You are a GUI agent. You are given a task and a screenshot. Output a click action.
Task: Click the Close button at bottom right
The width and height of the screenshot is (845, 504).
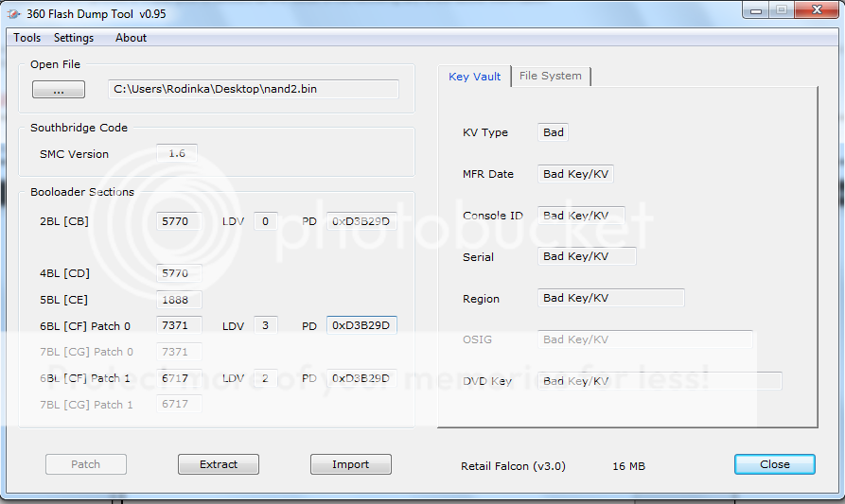tap(774, 464)
